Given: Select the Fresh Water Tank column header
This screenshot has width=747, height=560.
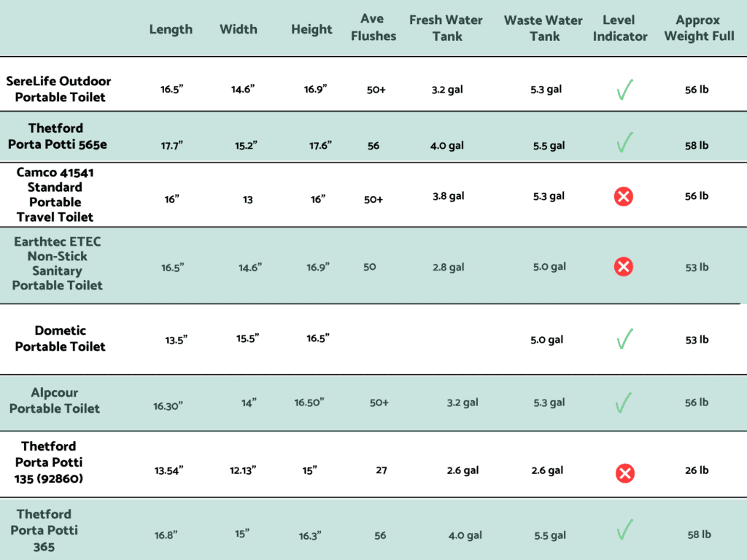Looking at the screenshot, I should coord(446,28).
